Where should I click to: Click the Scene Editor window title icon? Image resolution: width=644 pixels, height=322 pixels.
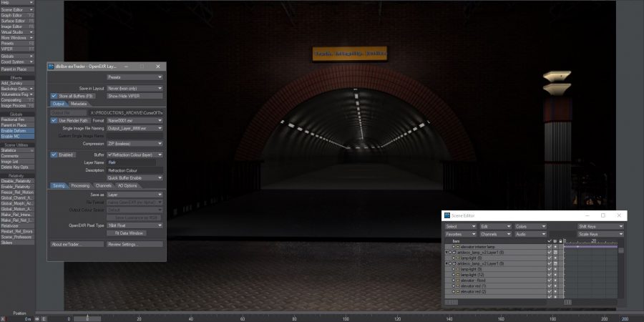[446, 215]
